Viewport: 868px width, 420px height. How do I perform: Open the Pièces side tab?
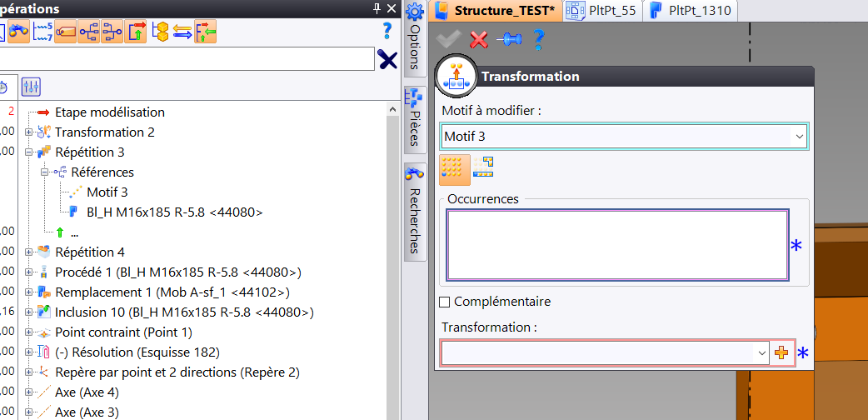[415, 120]
